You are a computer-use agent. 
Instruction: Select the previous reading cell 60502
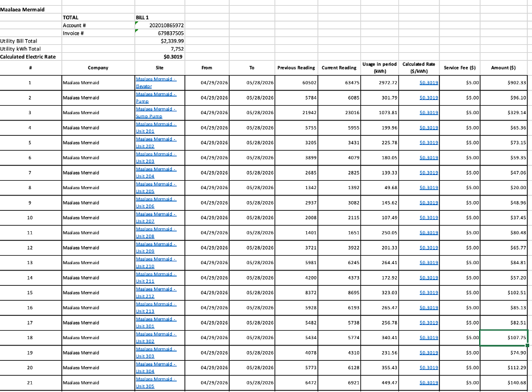296,83
